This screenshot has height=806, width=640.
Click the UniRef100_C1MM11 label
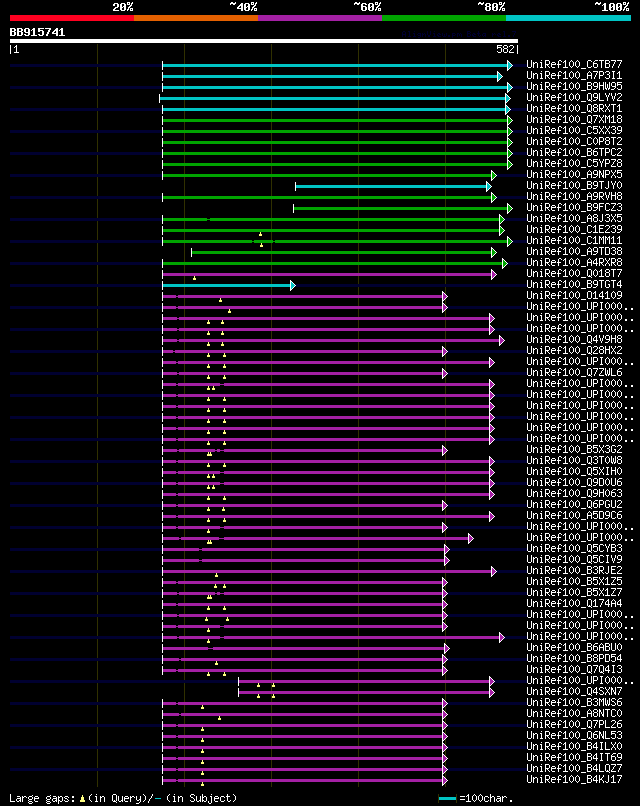[574, 241]
